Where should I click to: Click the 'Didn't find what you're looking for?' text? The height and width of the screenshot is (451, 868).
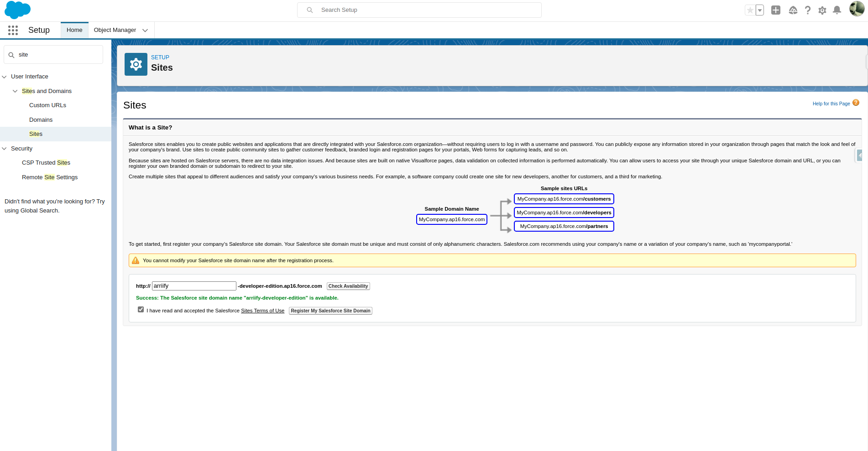point(50,202)
